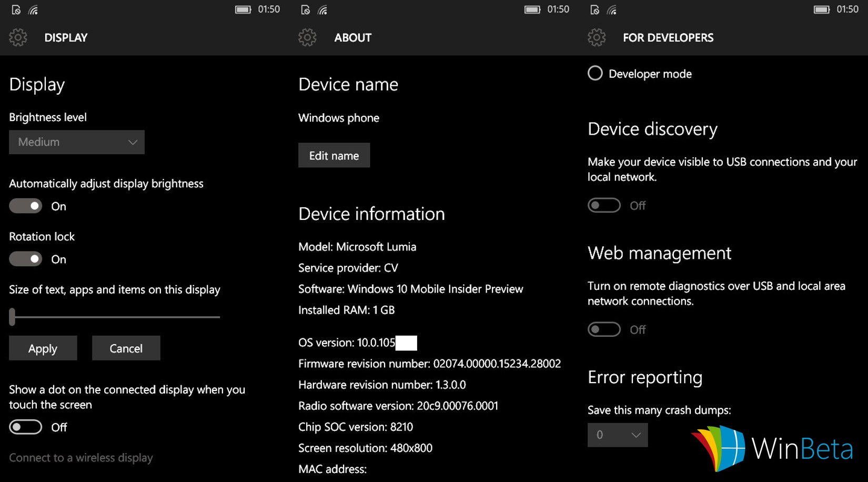Viewport: 868px width, 482px height.
Task: Tap the Device discovery heading
Action: point(652,129)
